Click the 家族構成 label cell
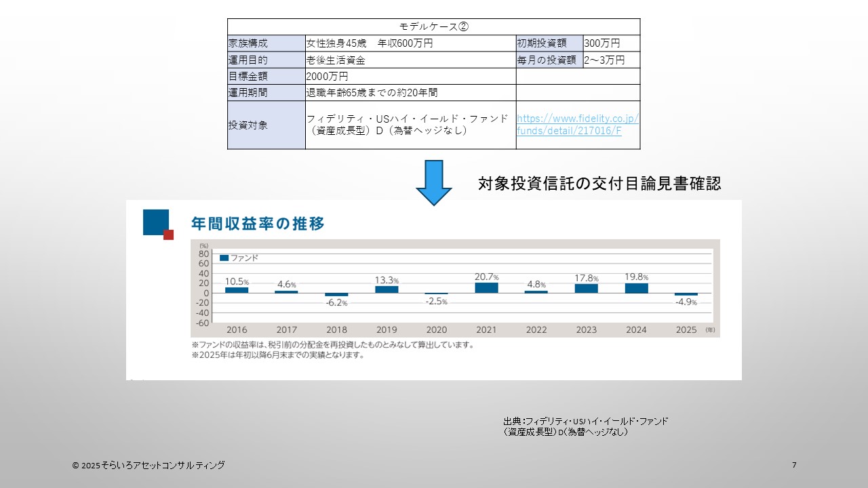The width and height of the screenshot is (868, 488). pyautogui.click(x=267, y=43)
